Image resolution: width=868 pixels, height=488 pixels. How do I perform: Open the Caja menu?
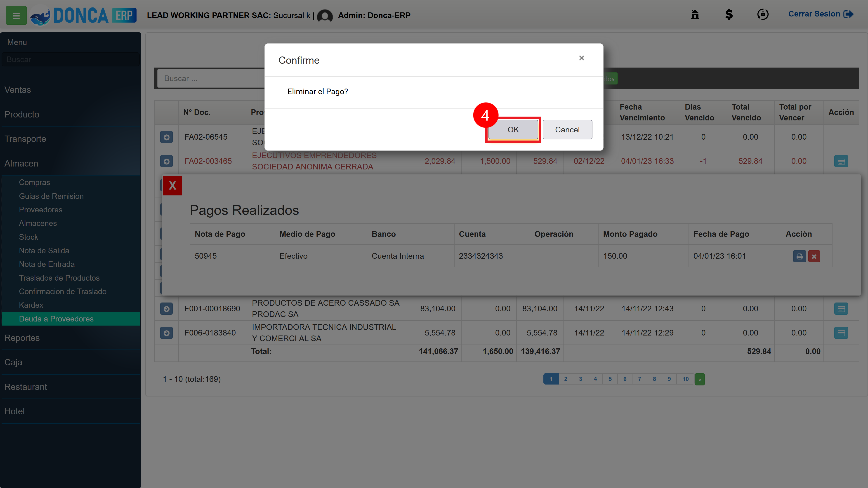click(x=71, y=362)
